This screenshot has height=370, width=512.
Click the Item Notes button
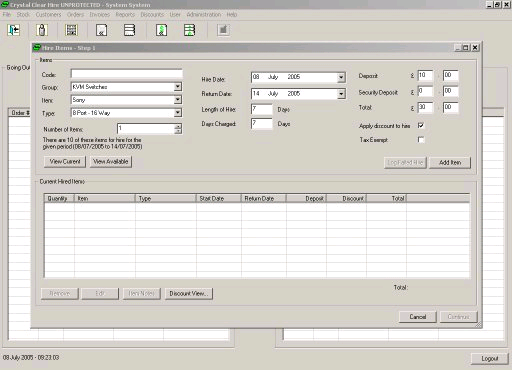(141, 294)
